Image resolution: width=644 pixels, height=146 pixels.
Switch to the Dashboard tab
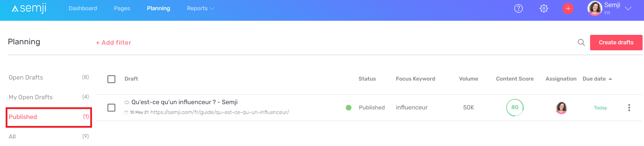(83, 8)
